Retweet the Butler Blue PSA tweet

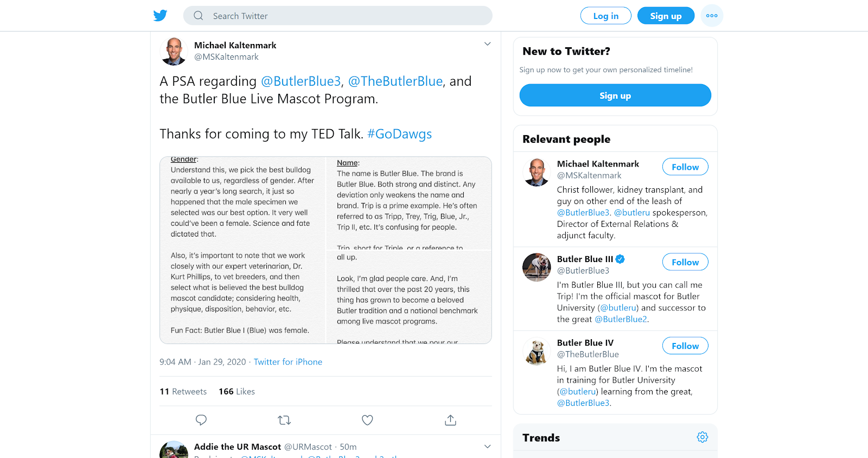coord(284,420)
